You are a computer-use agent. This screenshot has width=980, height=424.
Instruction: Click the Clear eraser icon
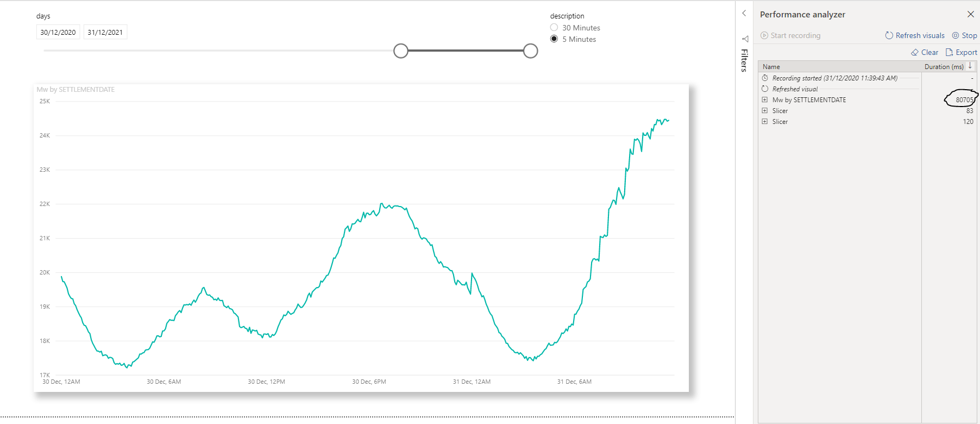click(x=915, y=52)
